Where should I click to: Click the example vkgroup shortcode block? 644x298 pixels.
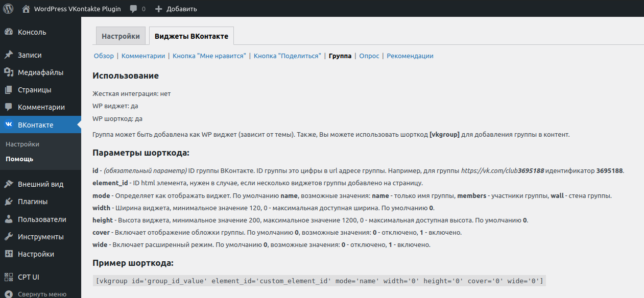pos(319,281)
